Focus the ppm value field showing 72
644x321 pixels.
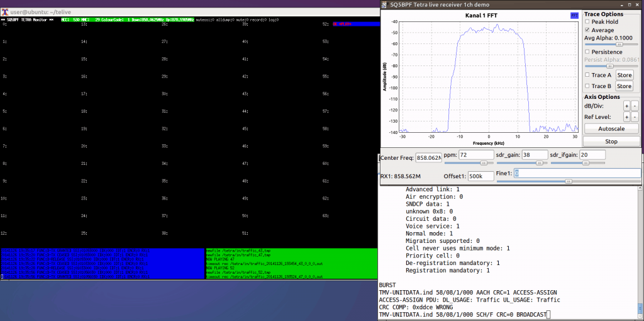[x=476, y=155]
